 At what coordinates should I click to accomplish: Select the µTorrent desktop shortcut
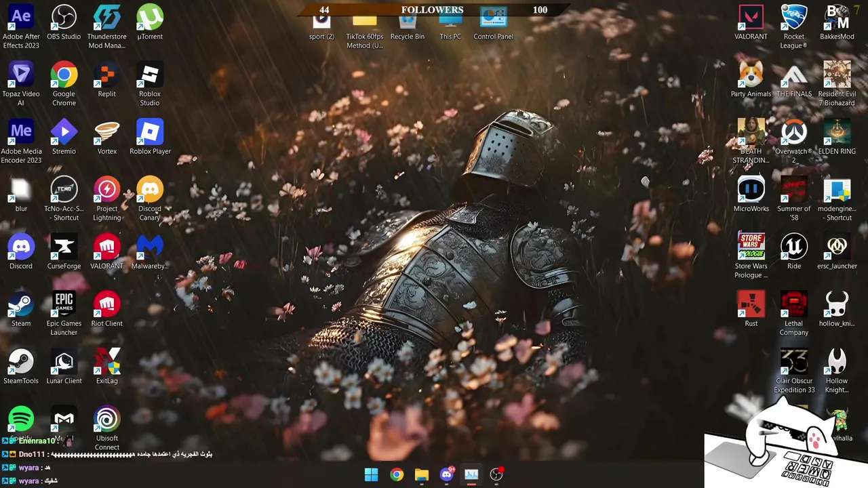[x=150, y=22]
